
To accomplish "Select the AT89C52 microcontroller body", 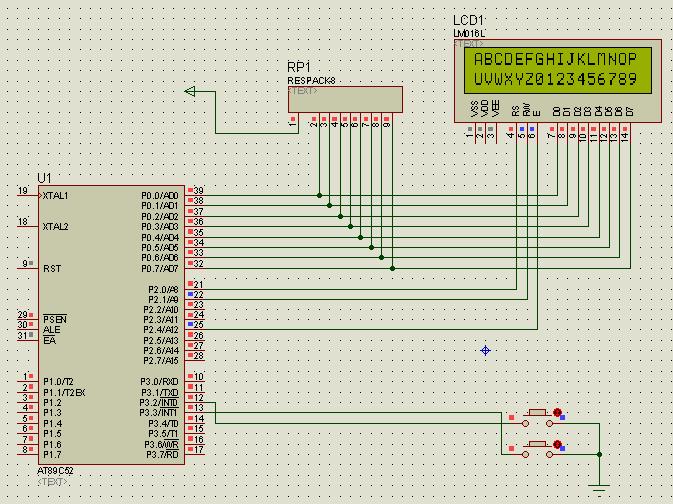I will 112,325.
